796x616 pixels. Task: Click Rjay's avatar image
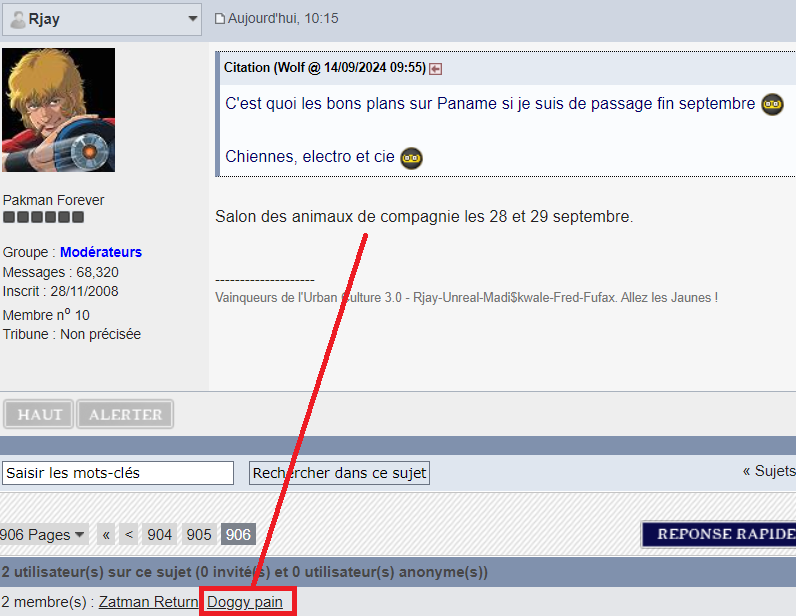[x=59, y=110]
